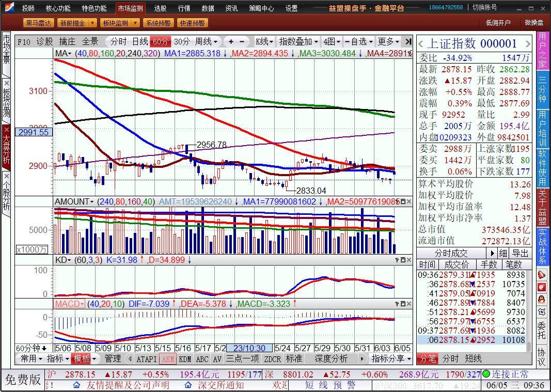Zoom out chart with minus button
The width and height of the screenshot is (551, 392).
[242, 42]
